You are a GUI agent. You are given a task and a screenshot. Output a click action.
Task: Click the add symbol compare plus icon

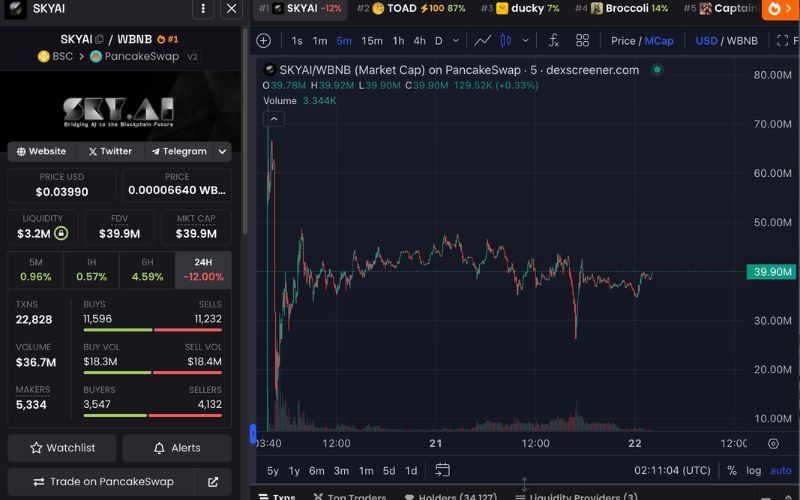click(263, 41)
